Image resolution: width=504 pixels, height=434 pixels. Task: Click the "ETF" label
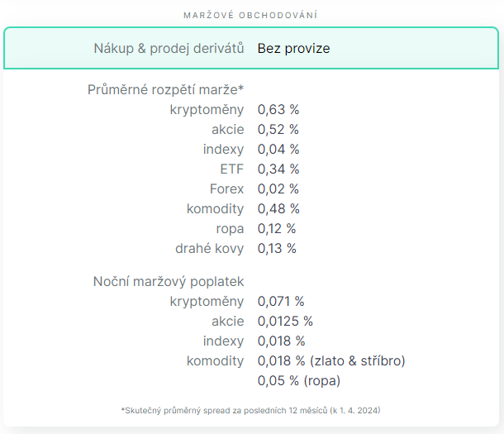click(x=232, y=169)
